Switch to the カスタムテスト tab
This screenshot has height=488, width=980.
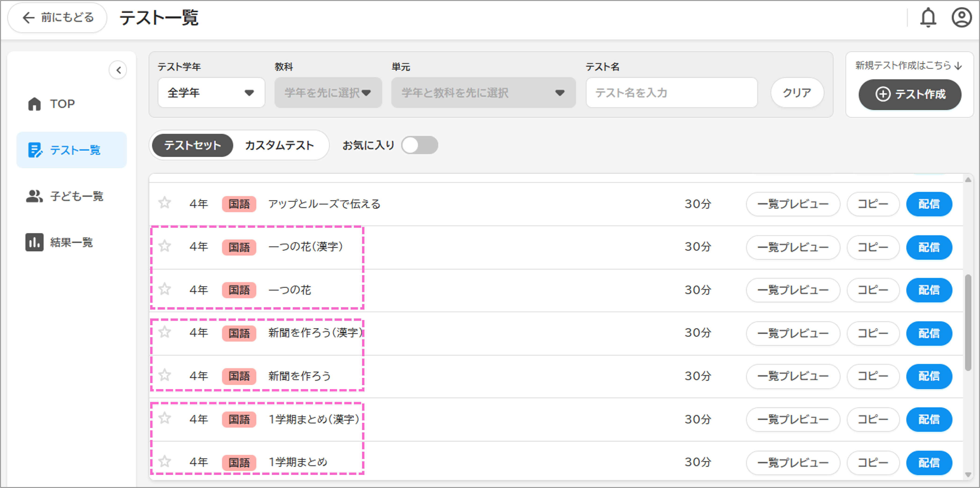pos(279,145)
